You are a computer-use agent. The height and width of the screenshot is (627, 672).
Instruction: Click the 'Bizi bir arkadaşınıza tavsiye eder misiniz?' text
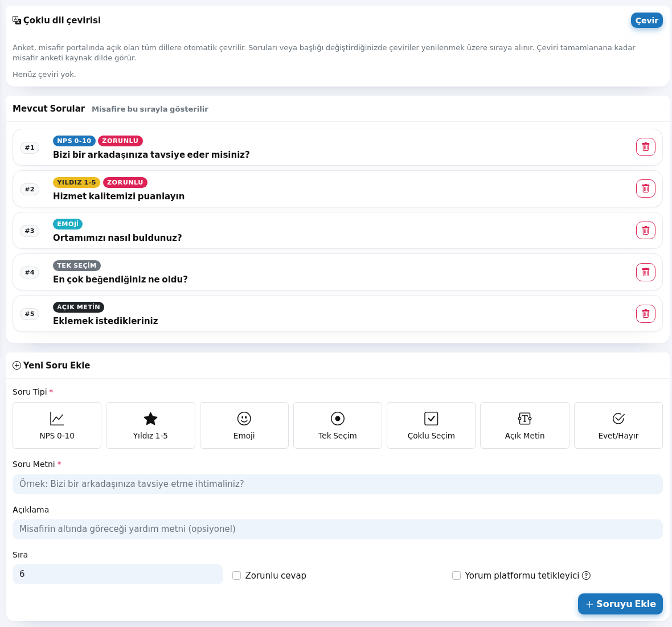point(151,155)
